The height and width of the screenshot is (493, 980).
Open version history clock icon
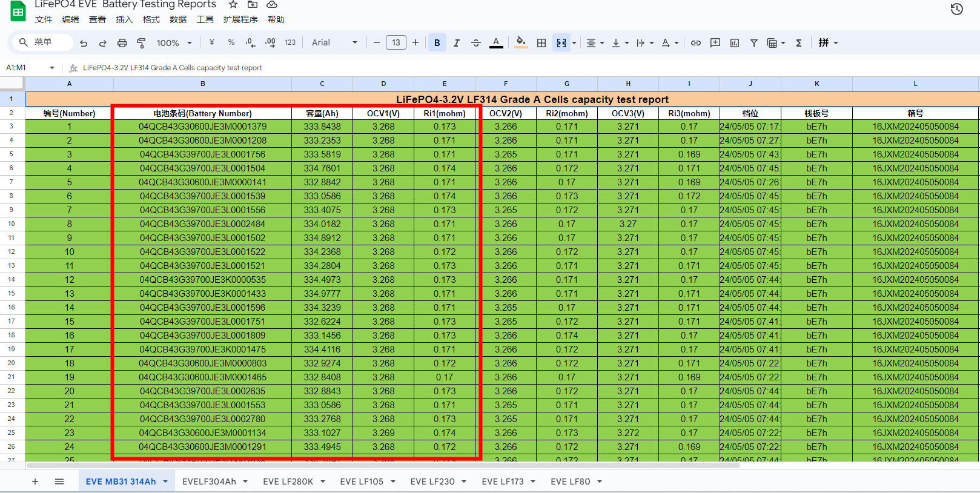956,9
